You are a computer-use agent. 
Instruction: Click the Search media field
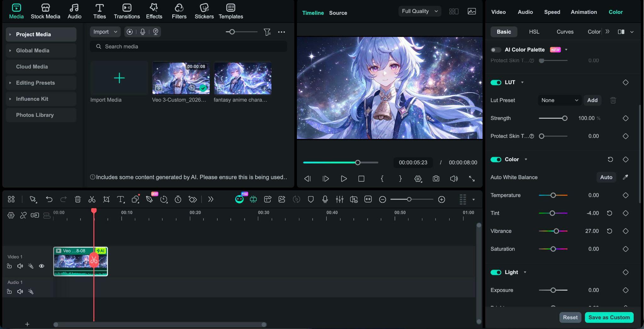(188, 47)
